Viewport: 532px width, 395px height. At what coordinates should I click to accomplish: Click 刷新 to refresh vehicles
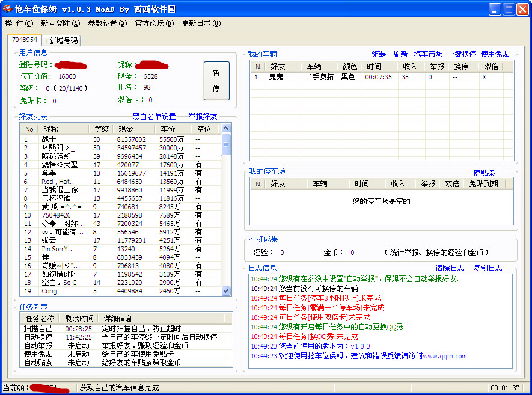[400, 54]
